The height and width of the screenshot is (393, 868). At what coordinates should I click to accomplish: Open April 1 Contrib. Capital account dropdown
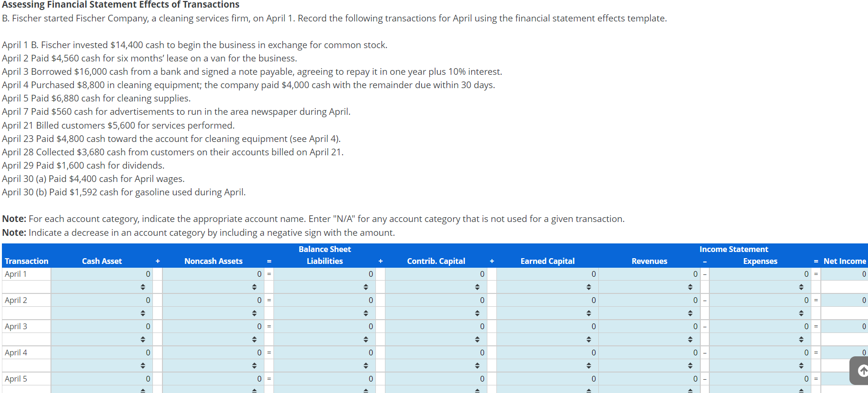(x=436, y=287)
